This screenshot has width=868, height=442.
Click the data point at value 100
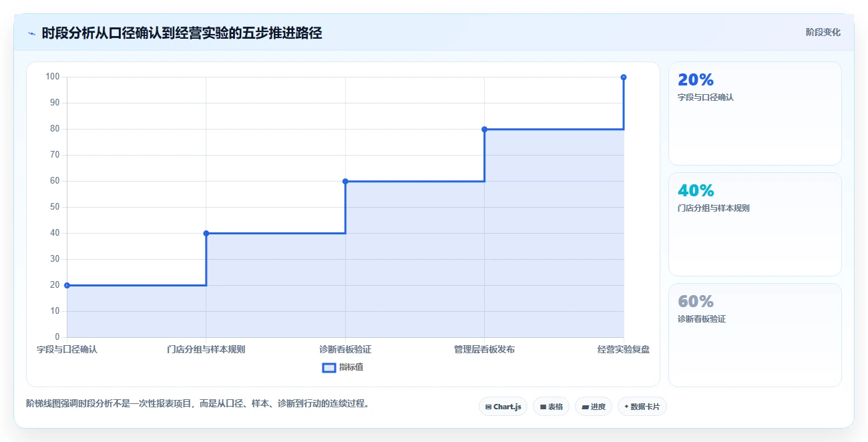pos(624,77)
